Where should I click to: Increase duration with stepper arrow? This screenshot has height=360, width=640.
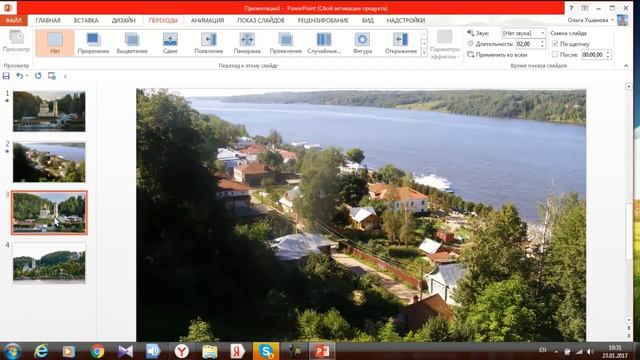click(x=542, y=42)
